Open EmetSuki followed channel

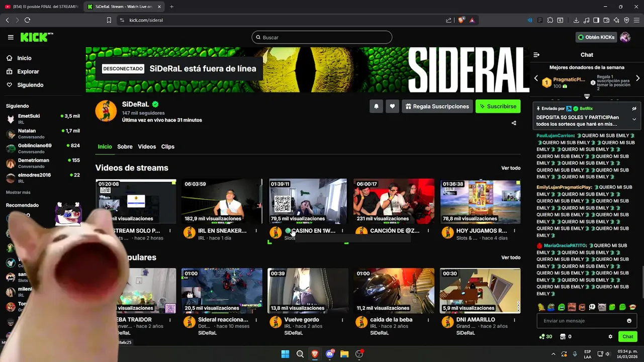43,119
